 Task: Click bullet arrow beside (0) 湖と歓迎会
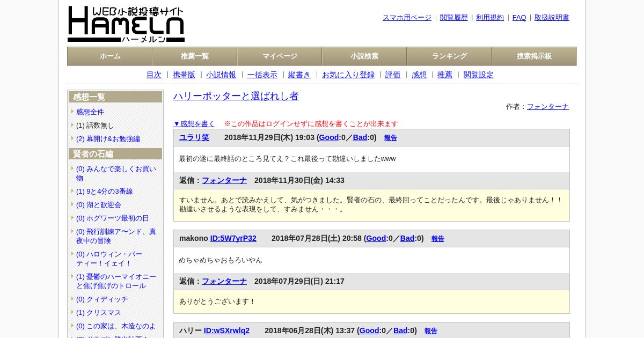point(72,204)
